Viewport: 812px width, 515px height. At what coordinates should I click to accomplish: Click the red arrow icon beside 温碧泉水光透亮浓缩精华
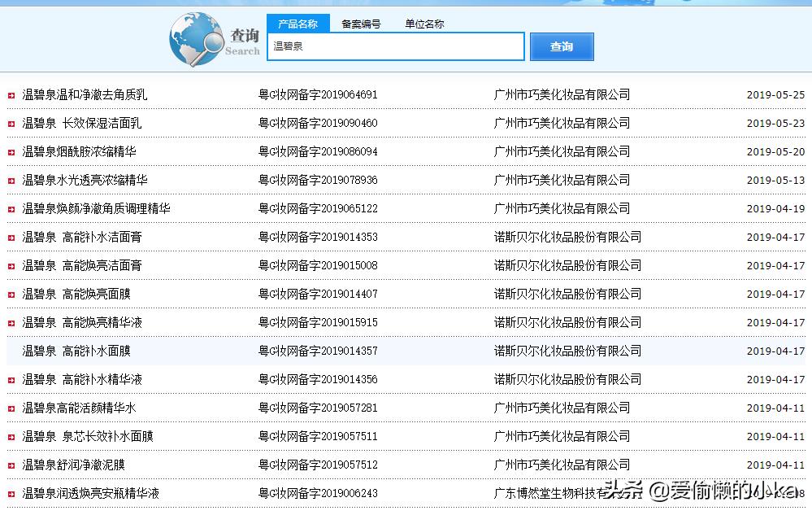point(11,180)
